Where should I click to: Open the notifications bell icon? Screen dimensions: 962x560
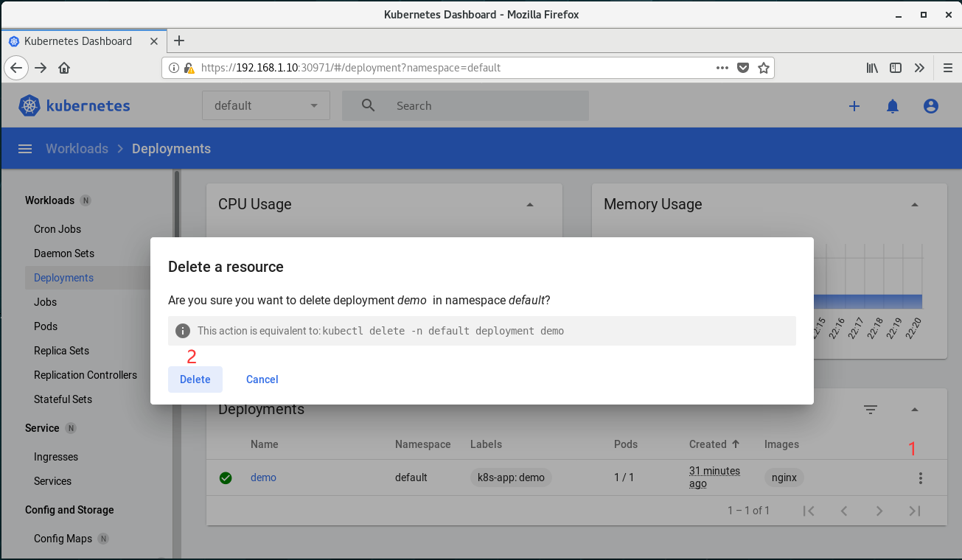[x=893, y=106]
